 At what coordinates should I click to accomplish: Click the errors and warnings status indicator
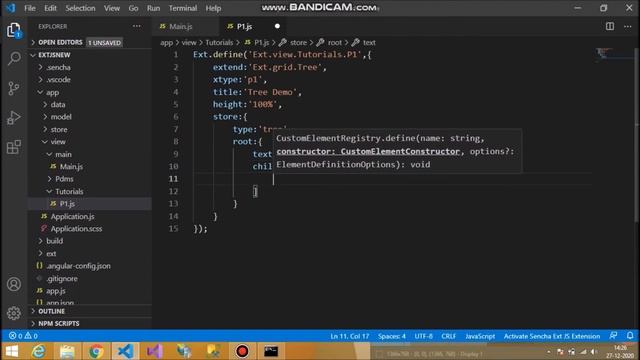point(23,336)
